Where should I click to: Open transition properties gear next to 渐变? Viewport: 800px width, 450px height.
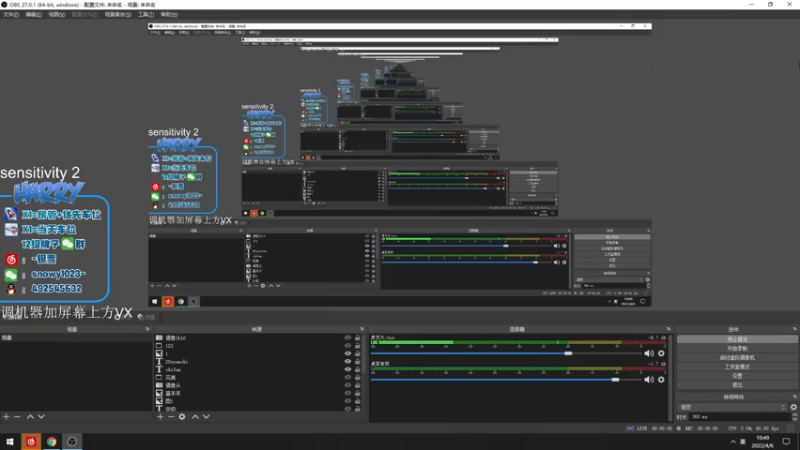pyautogui.click(x=793, y=407)
